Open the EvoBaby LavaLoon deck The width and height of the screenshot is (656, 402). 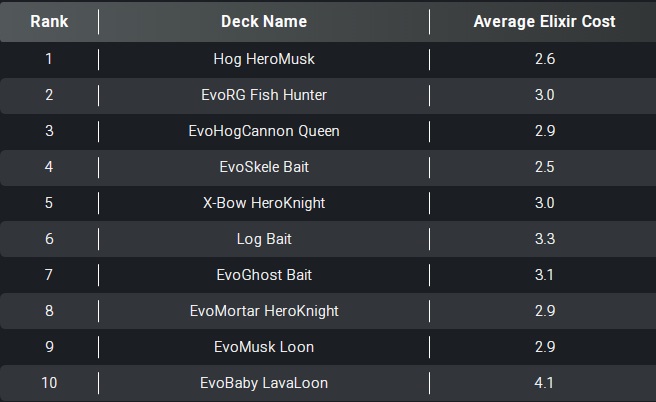coord(264,383)
